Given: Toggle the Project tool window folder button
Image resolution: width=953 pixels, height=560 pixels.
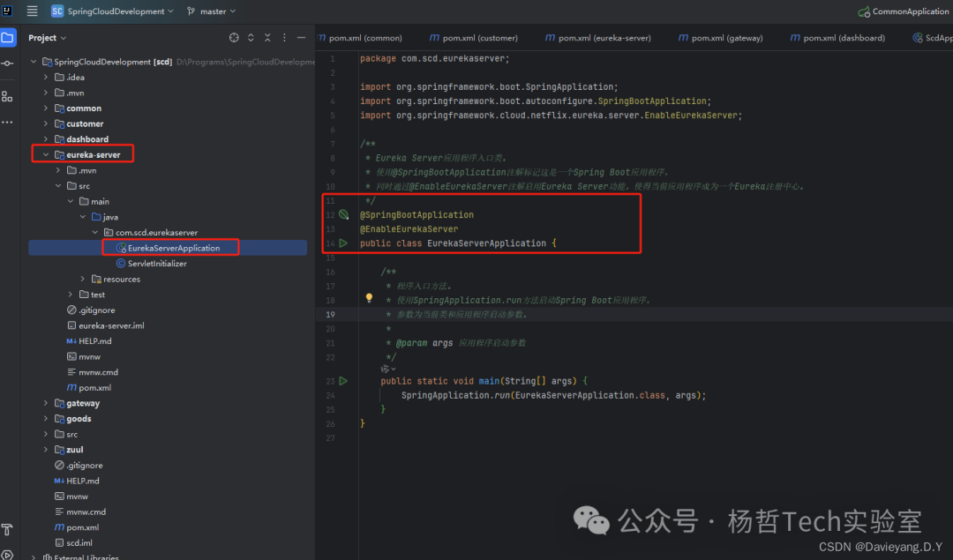Looking at the screenshot, I should pos(8,38).
